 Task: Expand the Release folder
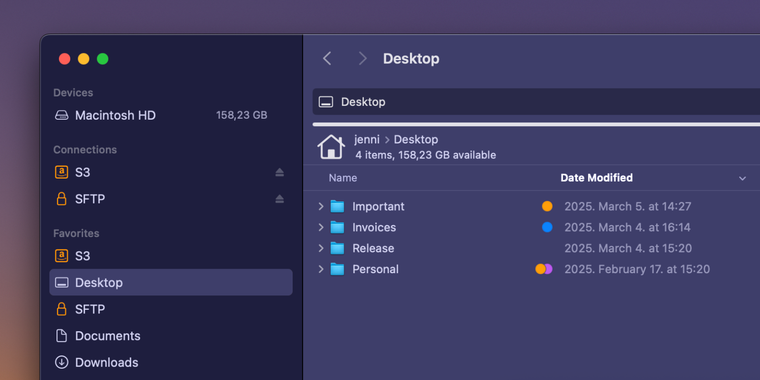point(320,248)
